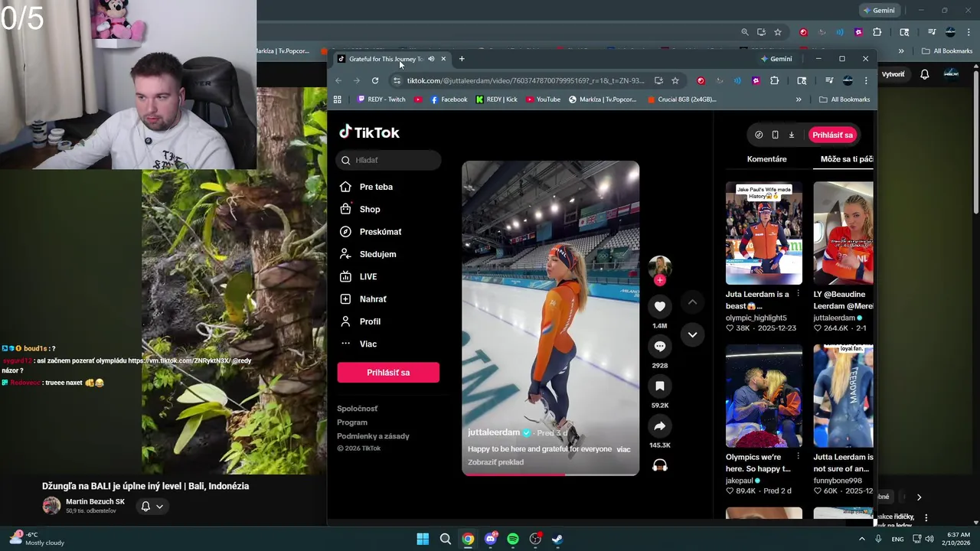Open a new tab with the plus button
Image resolution: width=980 pixels, height=551 pixels.
462,59
